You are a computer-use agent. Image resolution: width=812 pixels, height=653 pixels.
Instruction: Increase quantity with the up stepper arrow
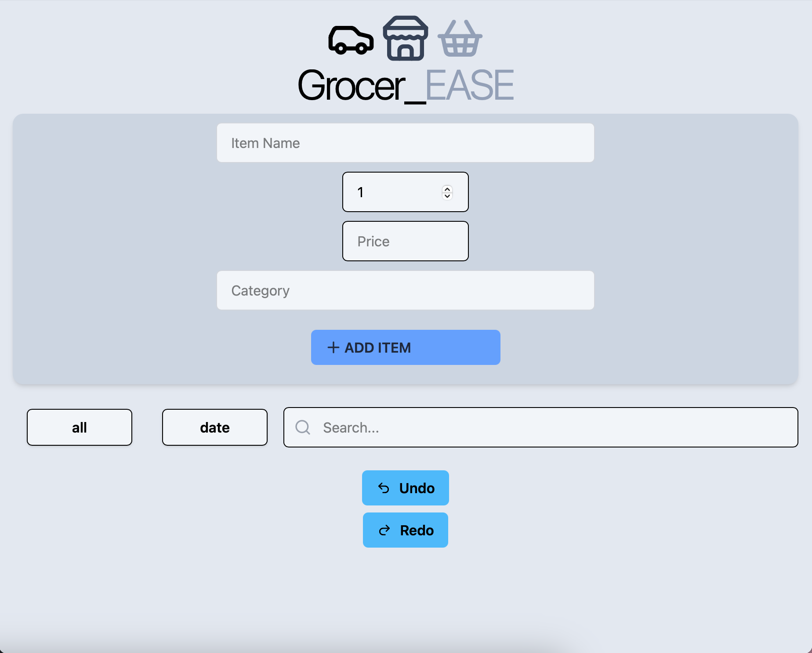pos(447,189)
